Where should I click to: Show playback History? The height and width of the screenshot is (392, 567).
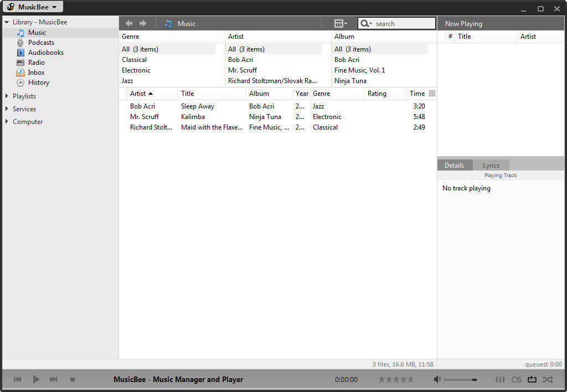39,82
